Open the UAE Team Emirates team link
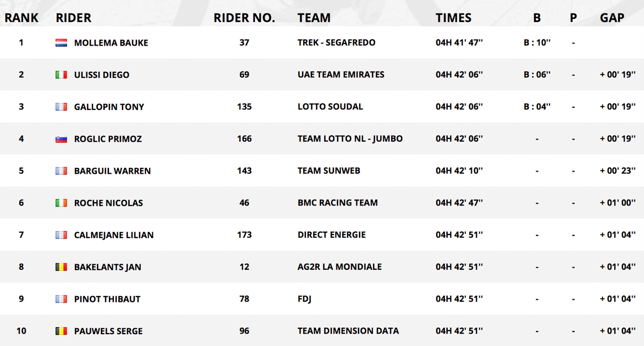Screen dimensions: 644x346 click(x=341, y=75)
